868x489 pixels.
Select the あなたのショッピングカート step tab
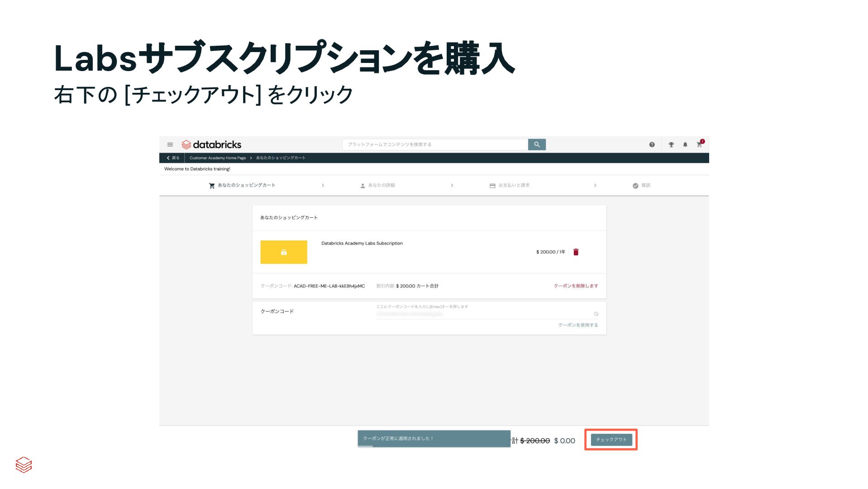pos(242,185)
